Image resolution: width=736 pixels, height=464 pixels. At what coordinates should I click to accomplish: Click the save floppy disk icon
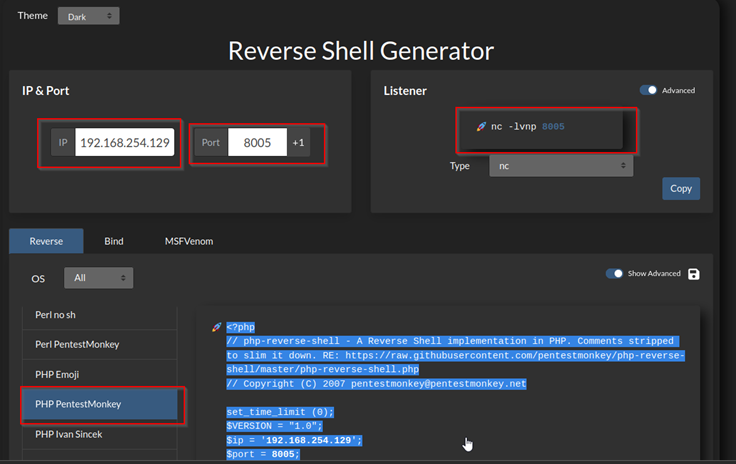pos(693,274)
